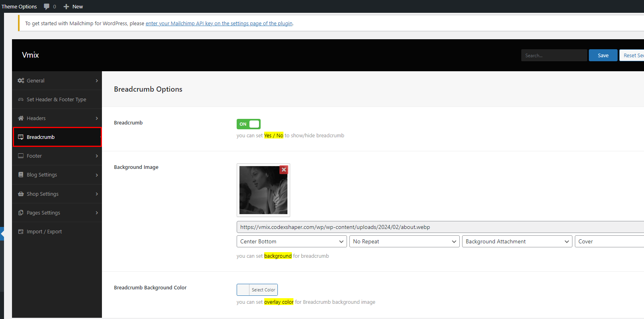
Task: Click the Blog Settings book icon
Action: click(x=21, y=175)
